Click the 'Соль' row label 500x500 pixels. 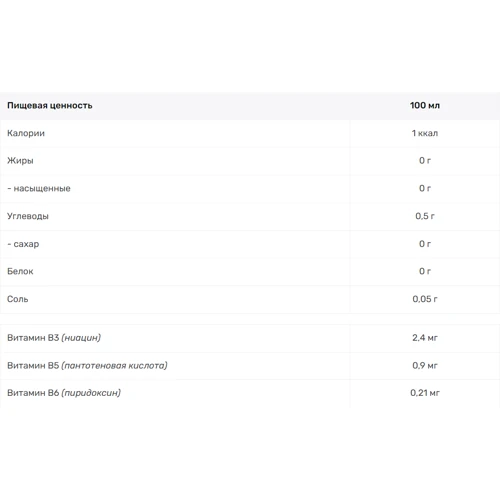(x=18, y=299)
